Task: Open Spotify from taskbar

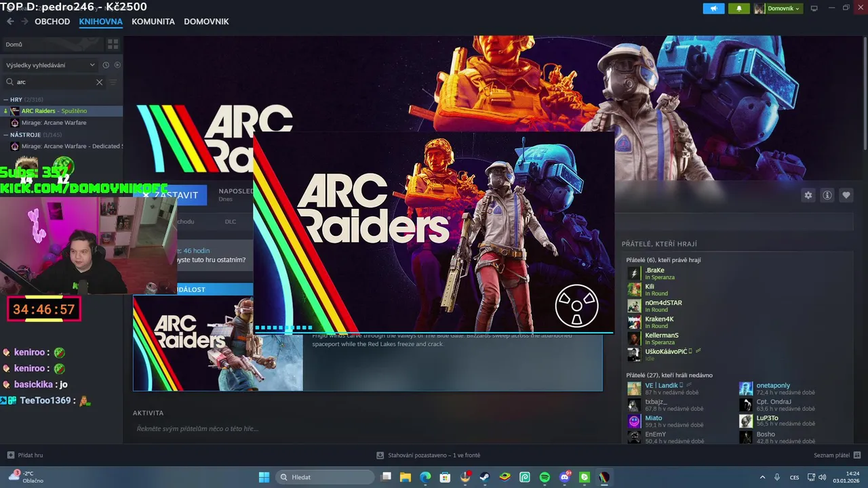Action: 545,477
